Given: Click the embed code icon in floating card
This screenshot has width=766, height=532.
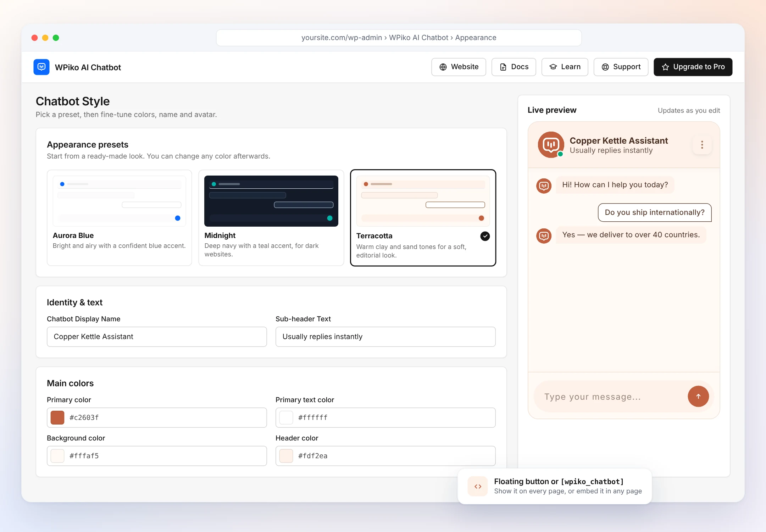Looking at the screenshot, I should (x=478, y=486).
